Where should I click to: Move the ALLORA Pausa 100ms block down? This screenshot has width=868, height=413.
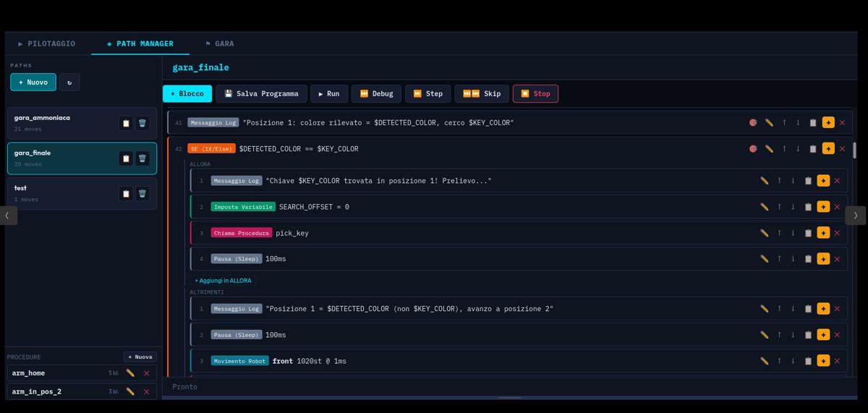(793, 259)
